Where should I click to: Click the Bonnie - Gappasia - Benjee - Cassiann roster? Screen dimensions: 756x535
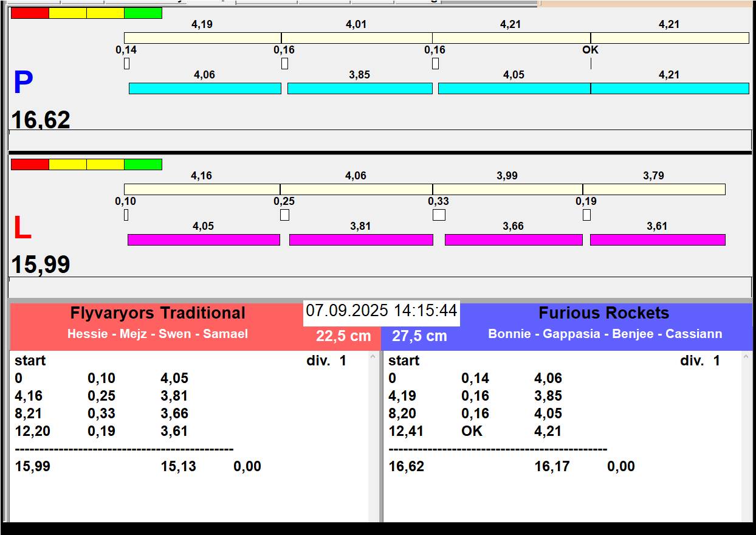605,334
